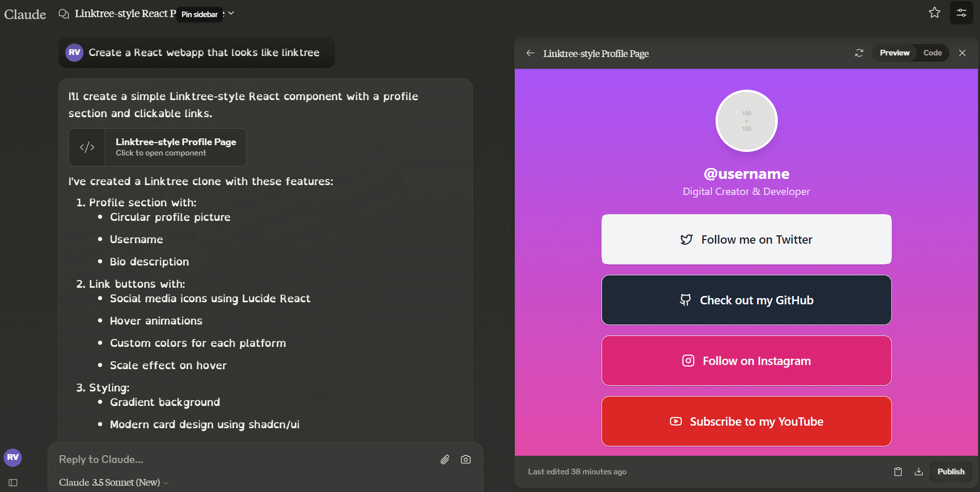The image size is (980, 492).
Task: Download the artifact file
Action: (x=919, y=472)
